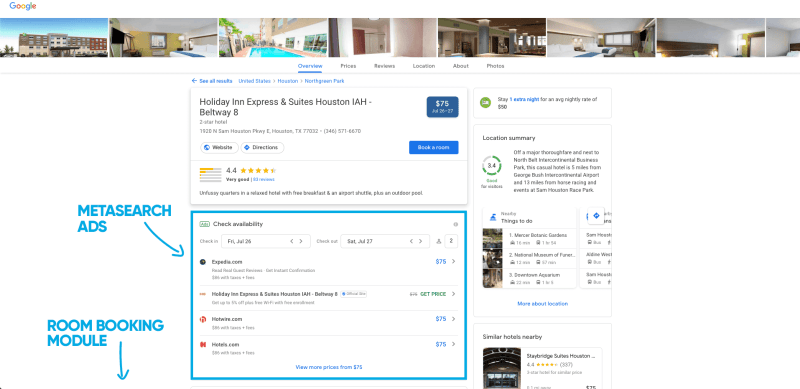Switch to the Reviews tab

(385, 66)
